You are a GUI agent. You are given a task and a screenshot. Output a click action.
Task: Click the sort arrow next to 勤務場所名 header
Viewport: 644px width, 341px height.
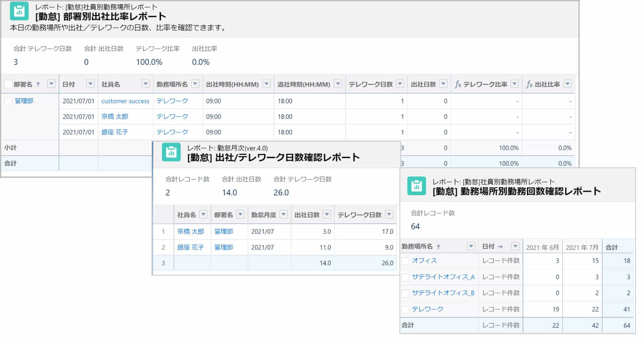[x=438, y=247]
